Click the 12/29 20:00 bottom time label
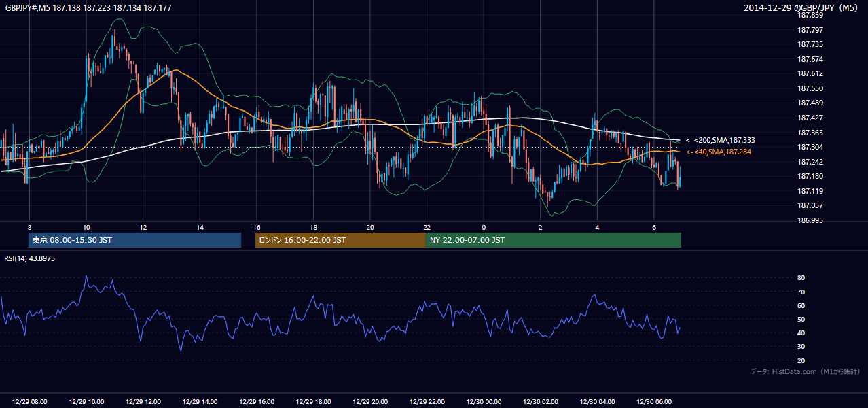 [370, 402]
